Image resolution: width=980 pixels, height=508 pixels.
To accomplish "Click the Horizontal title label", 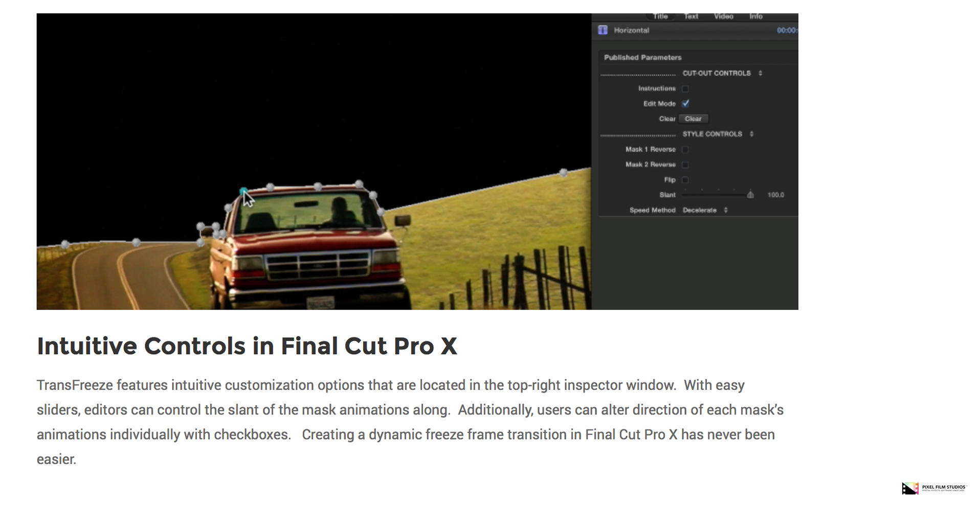I will click(x=631, y=30).
